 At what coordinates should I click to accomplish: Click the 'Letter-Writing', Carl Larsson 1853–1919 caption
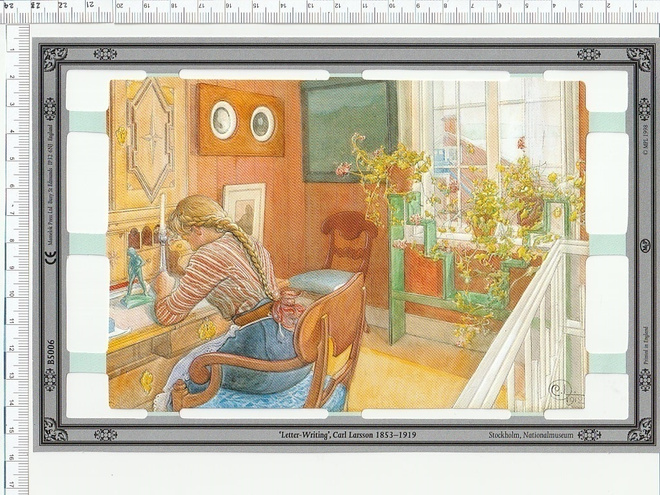(x=347, y=435)
